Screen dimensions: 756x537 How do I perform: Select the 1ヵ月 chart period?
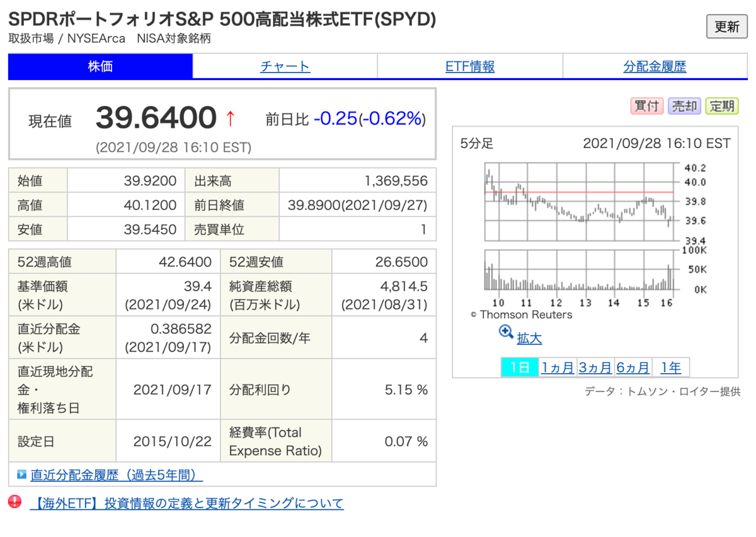[558, 367]
